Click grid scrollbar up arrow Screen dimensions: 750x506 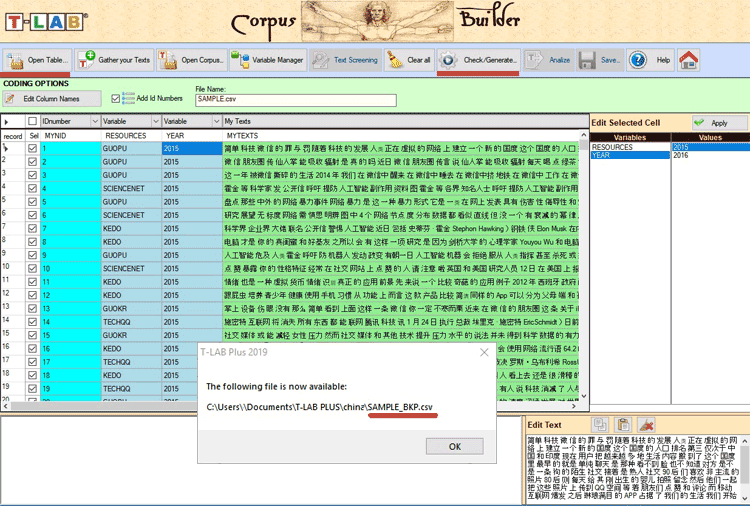point(584,134)
